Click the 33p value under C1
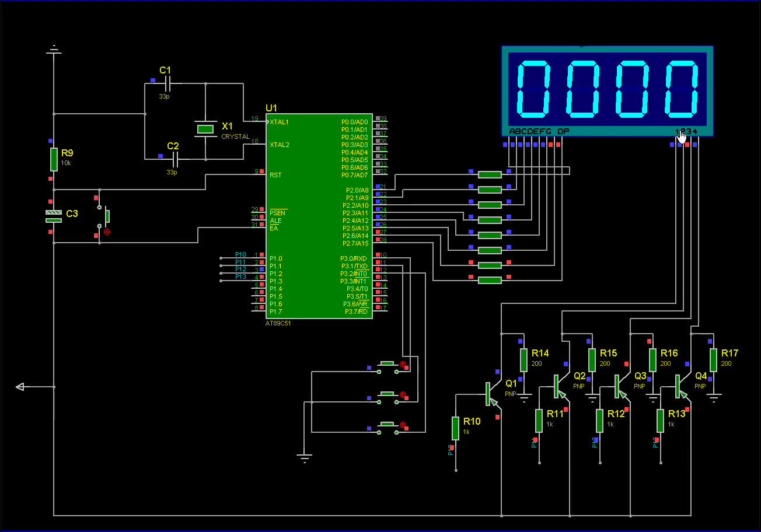Screen dimensions: 761x532 coord(164,96)
